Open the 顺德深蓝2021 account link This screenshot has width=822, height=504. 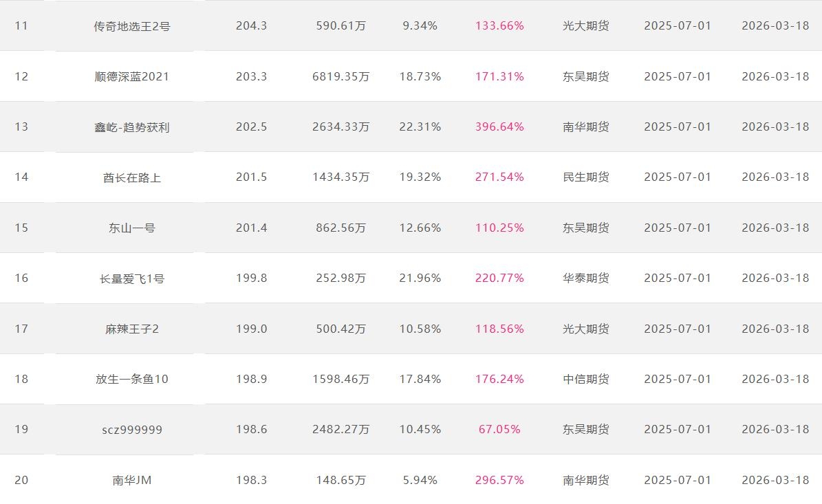(132, 76)
